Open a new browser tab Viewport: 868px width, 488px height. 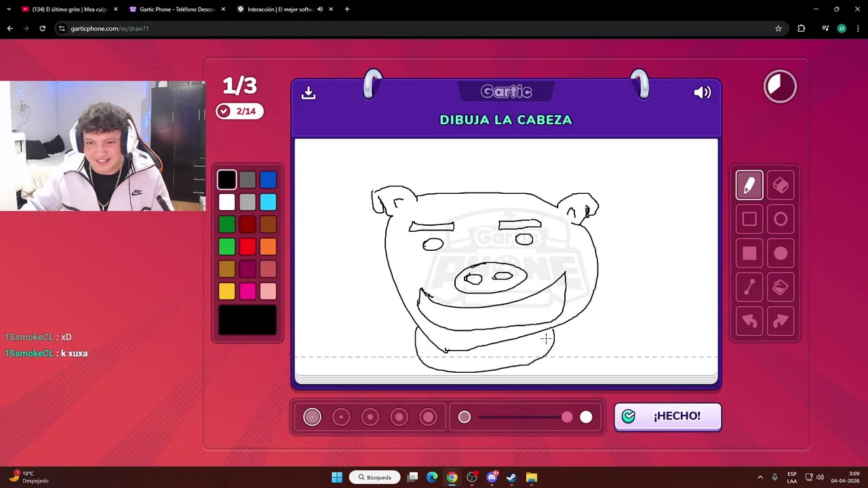pyautogui.click(x=347, y=9)
